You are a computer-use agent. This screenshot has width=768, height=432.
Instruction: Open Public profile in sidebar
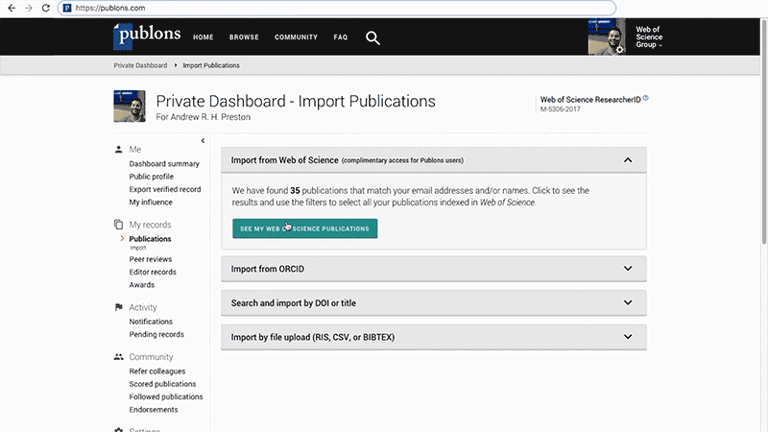[x=151, y=176]
